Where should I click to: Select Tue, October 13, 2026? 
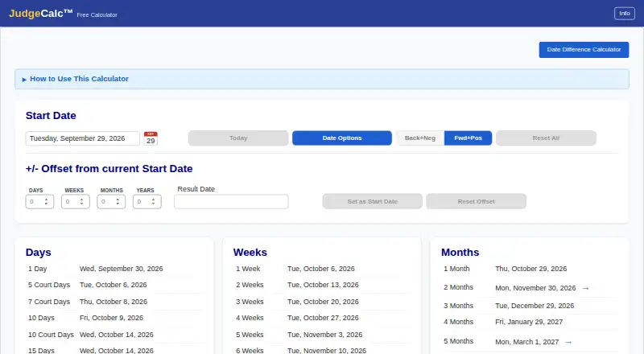pos(323,285)
